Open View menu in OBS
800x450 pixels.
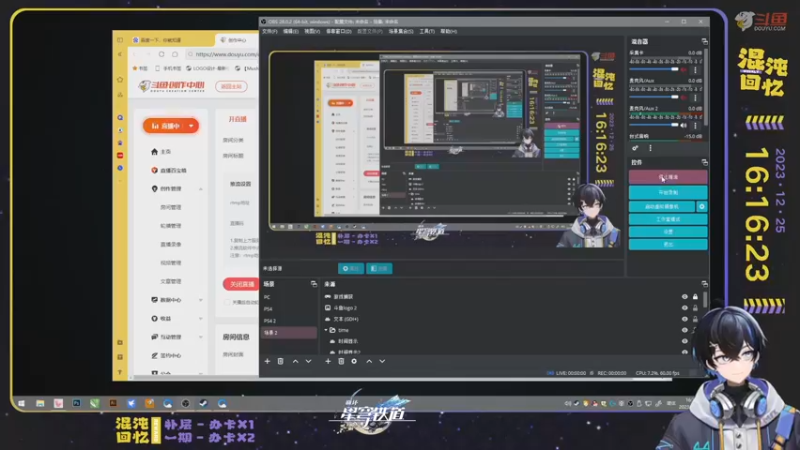[x=312, y=32]
